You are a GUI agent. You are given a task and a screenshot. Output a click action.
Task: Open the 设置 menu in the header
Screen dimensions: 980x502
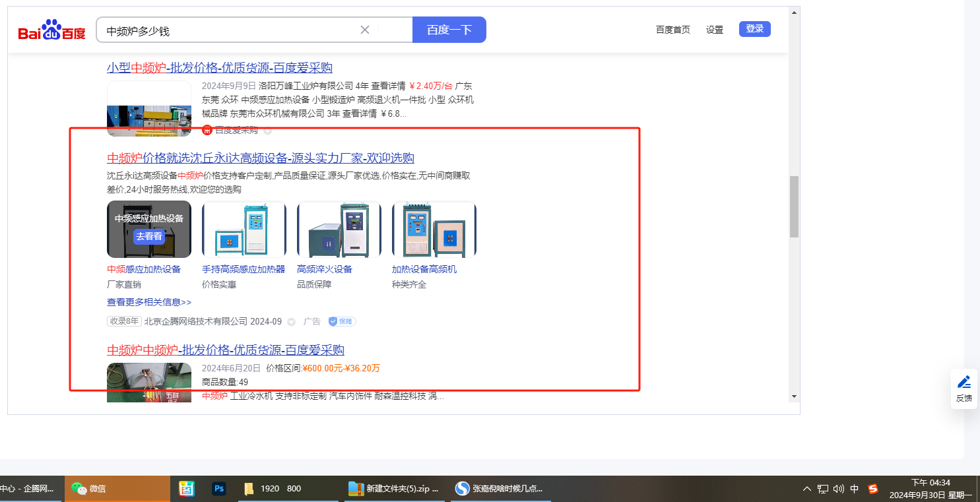[715, 30]
